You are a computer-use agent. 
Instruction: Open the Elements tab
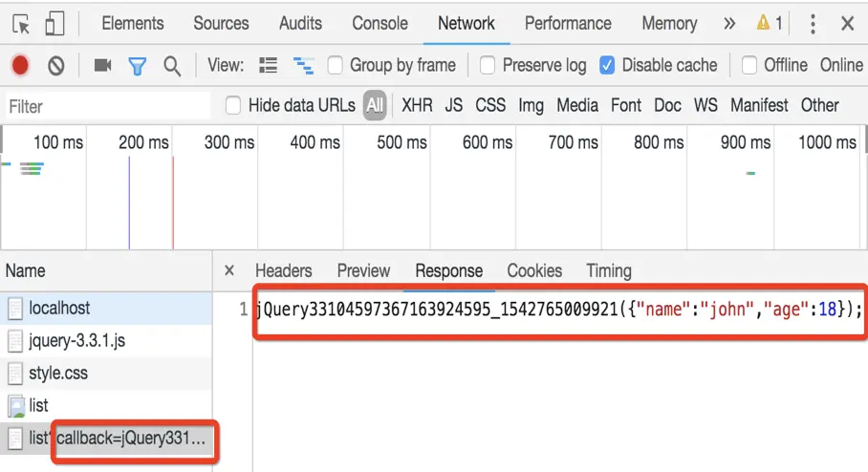tap(133, 23)
